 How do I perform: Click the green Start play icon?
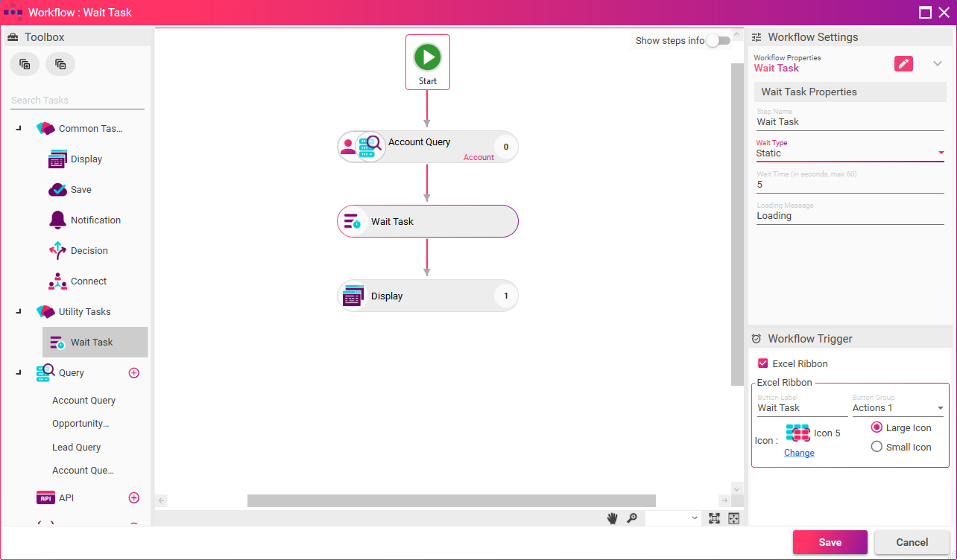(x=428, y=57)
